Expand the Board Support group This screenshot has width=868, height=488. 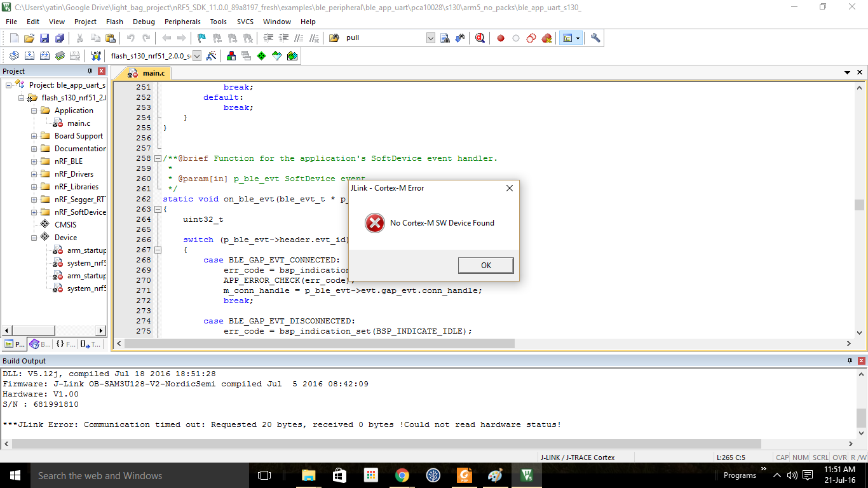coord(34,136)
